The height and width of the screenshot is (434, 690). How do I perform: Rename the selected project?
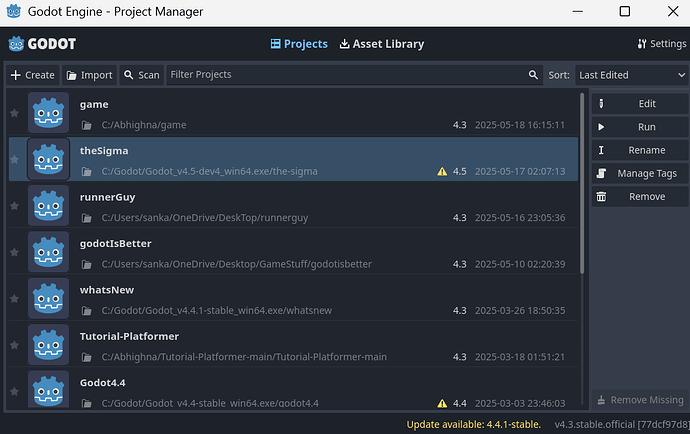point(640,151)
